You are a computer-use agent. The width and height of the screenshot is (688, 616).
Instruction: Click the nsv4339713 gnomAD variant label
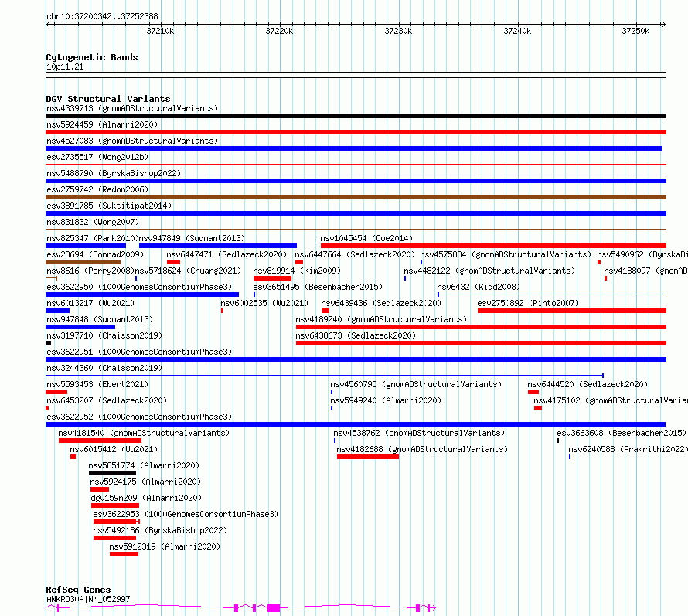(x=132, y=108)
